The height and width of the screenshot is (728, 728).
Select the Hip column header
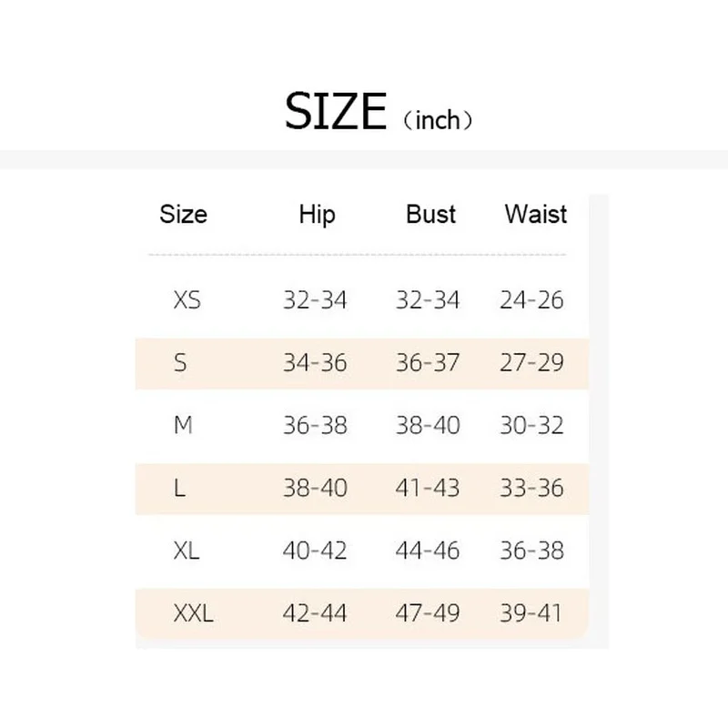(317, 215)
